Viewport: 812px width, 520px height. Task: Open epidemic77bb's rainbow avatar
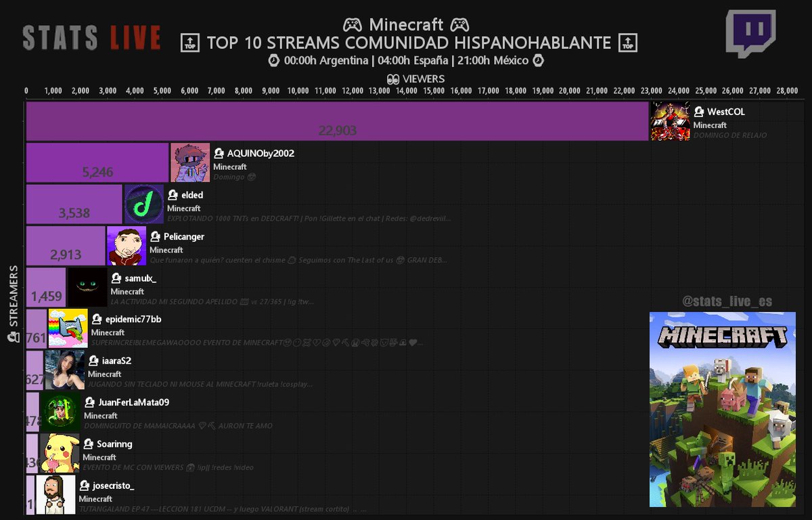coord(68,328)
